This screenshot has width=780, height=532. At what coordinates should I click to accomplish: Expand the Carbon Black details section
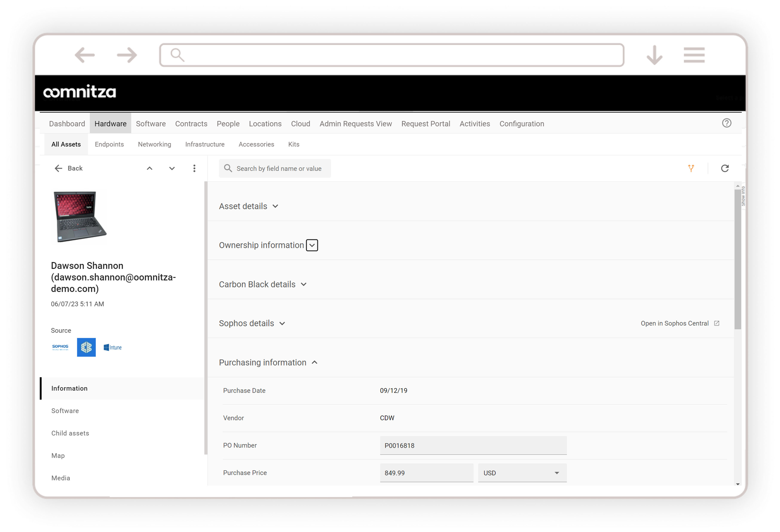click(x=303, y=284)
